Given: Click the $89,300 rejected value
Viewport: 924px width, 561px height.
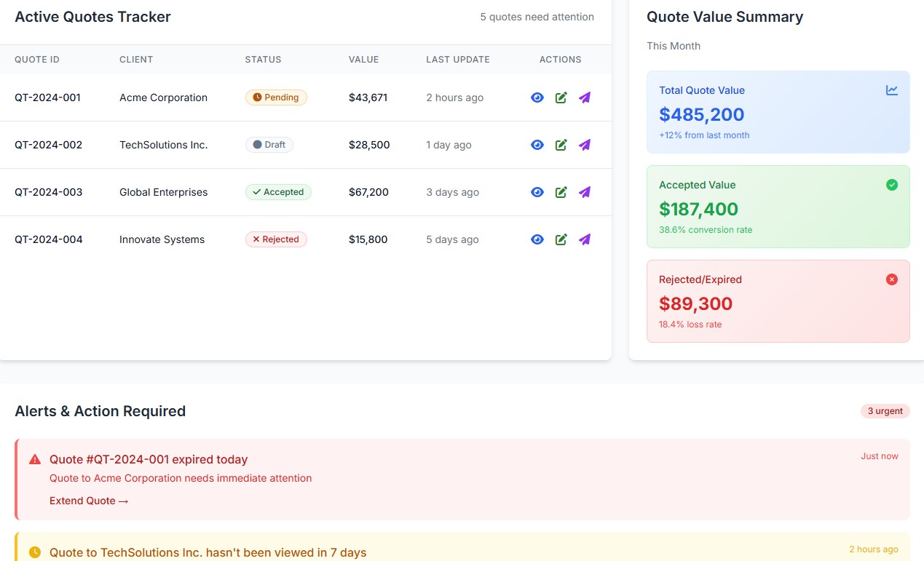Looking at the screenshot, I should click(x=696, y=303).
